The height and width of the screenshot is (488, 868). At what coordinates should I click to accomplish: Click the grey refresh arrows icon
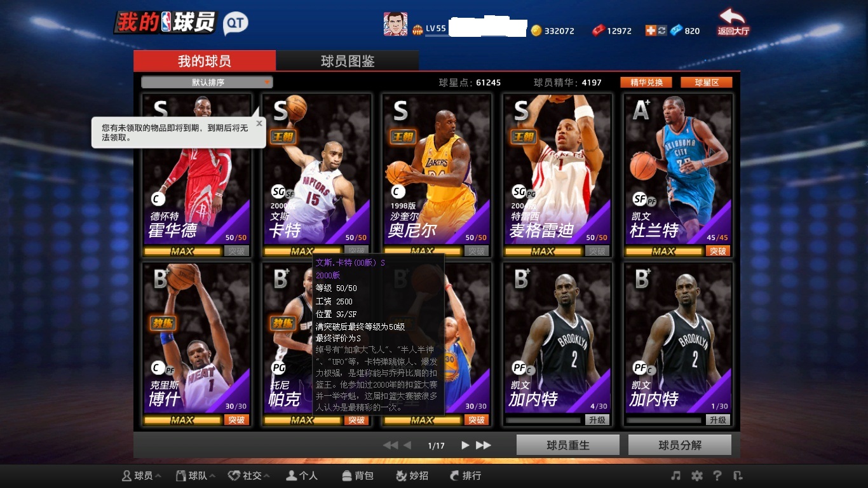(x=661, y=30)
